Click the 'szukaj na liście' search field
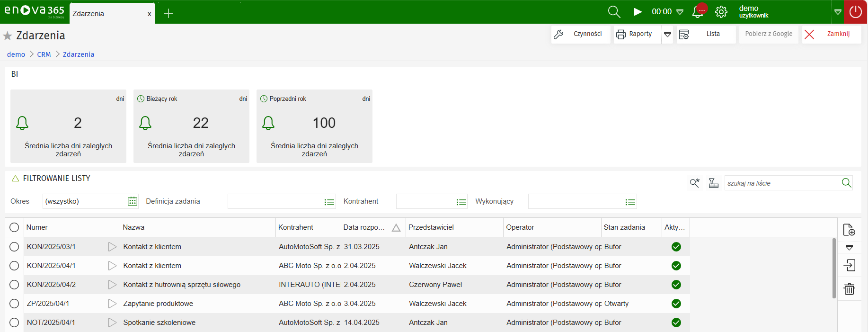The width and height of the screenshot is (868, 332). [x=781, y=183]
